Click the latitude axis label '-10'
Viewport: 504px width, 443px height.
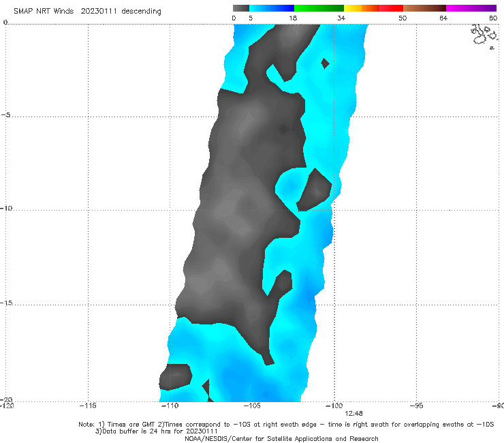pos(6,208)
